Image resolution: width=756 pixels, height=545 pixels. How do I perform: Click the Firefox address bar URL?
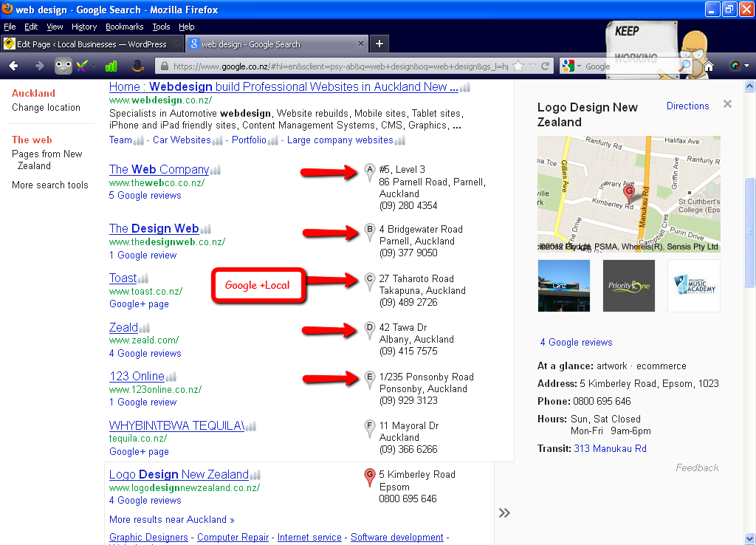click(x=340, y=66)
